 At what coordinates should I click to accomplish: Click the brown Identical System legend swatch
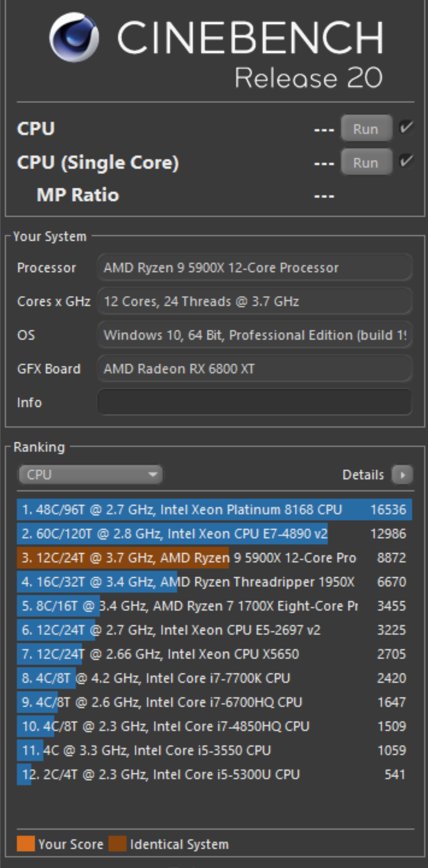[x=117, y=843]
